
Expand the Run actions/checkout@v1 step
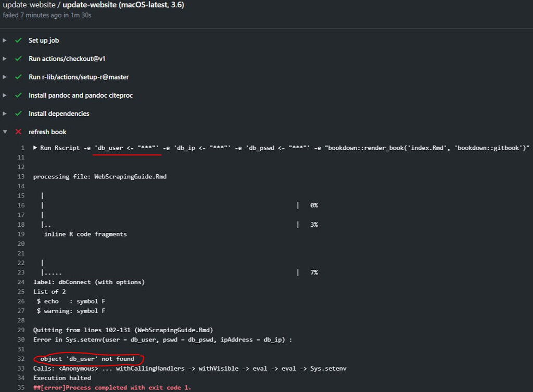coord(4,59)
